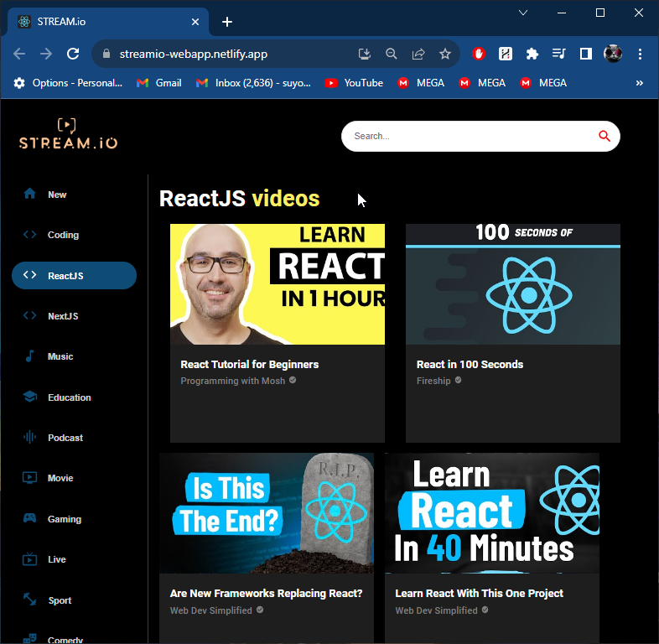Viewport: 659px width, 644px height.
Task: Select the Coding category
Action: [63, 235]
